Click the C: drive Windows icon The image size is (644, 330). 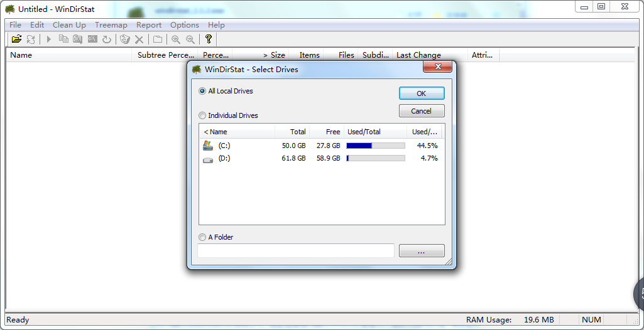click(208, 146)
